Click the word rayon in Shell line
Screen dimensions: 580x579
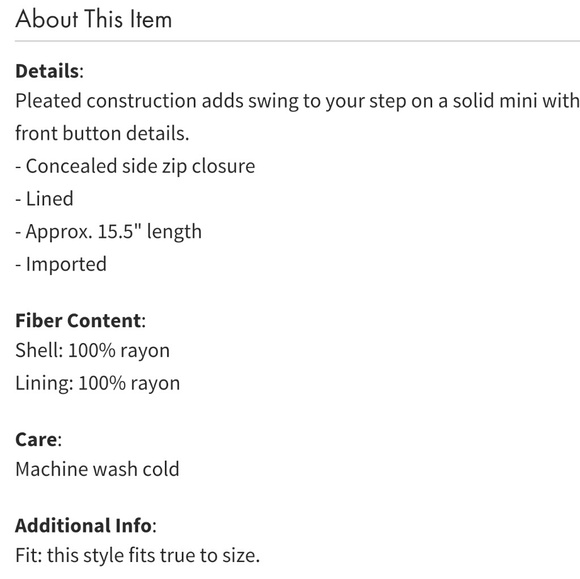(x=145, y=351)
